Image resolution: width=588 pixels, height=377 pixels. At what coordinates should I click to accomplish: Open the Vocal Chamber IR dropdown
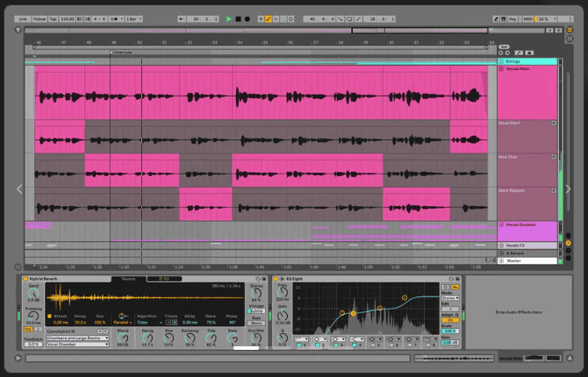(77, 344)
